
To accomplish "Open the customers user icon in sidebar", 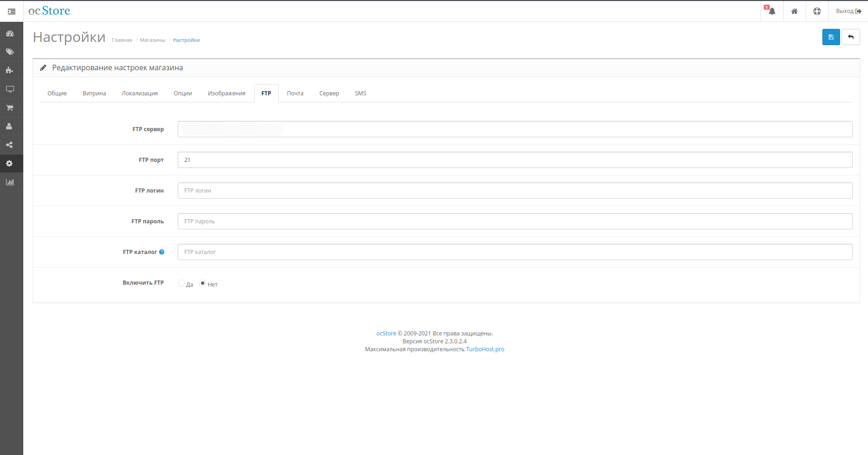I will tap(10, 126).
